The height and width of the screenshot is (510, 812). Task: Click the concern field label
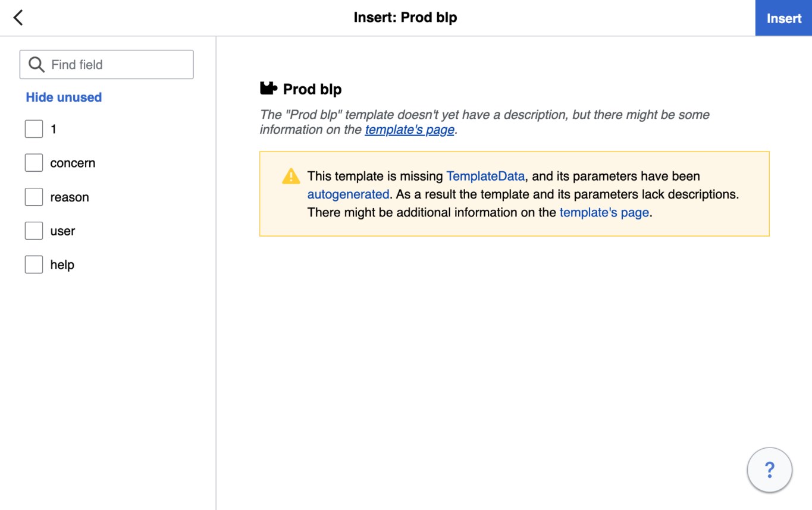(73, 163)
